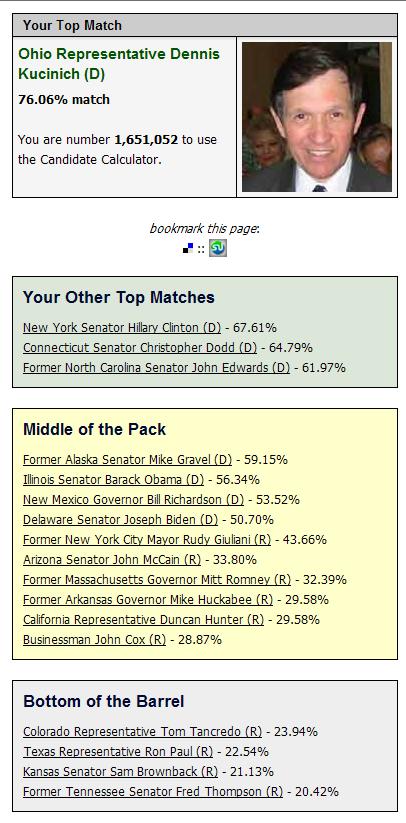Select Delaware Senator Joseph Biden link
406x823 pixels.
pos(120,520)
